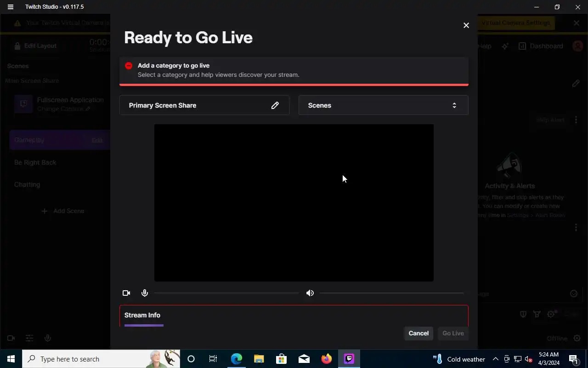
Task: Open the Windows notification center
Action: (573, 359)
